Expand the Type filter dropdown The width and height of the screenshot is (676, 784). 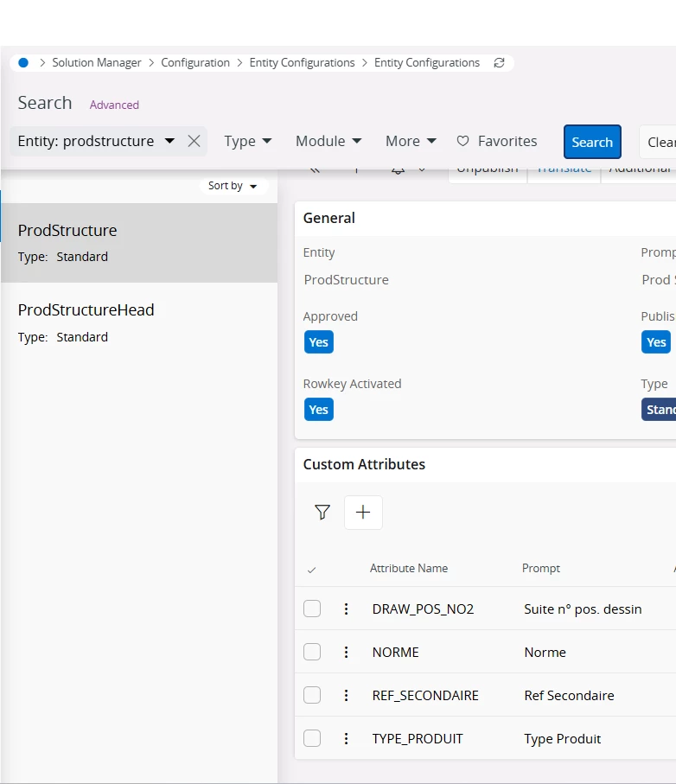248,141
